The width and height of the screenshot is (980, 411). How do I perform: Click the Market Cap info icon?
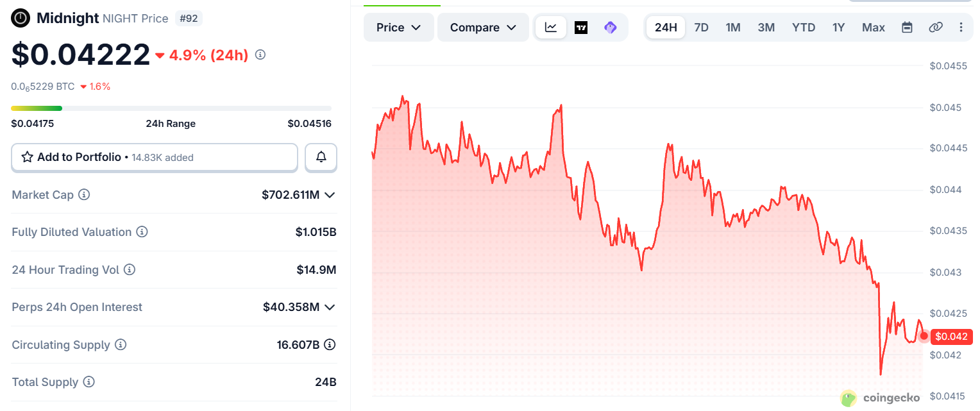point(84,194)
